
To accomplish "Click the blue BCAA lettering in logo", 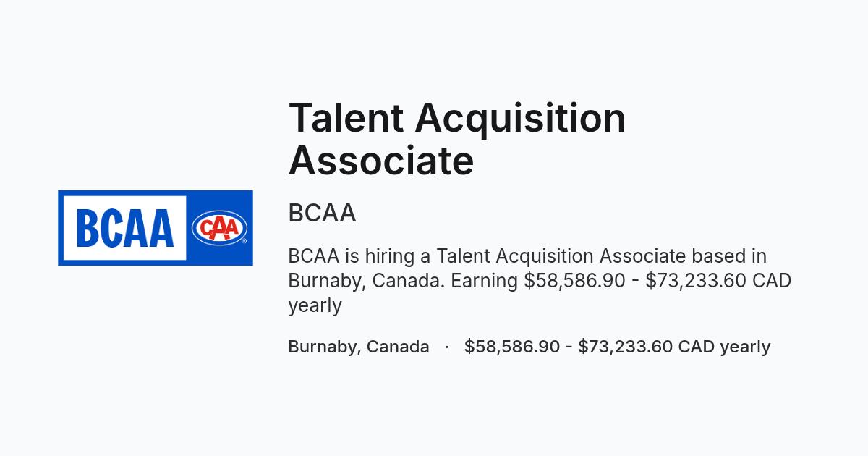I will [124, 228].
